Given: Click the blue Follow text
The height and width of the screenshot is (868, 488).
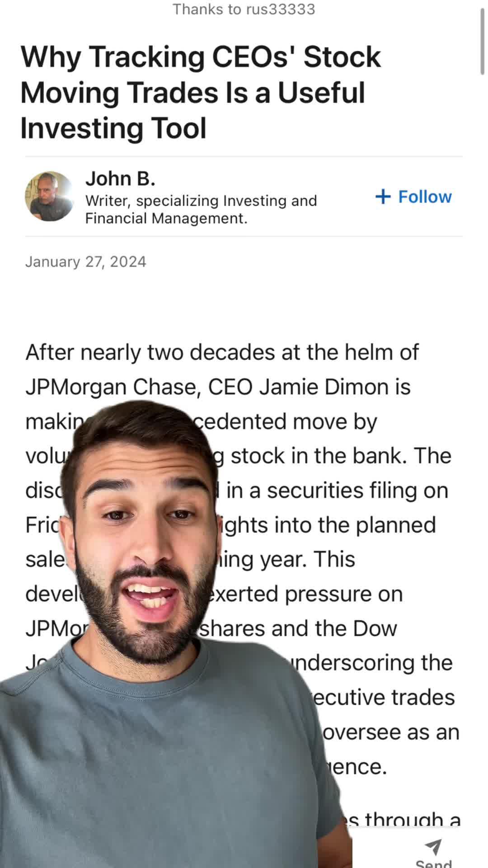Looking at the screenshot, I should coord(425,197).
